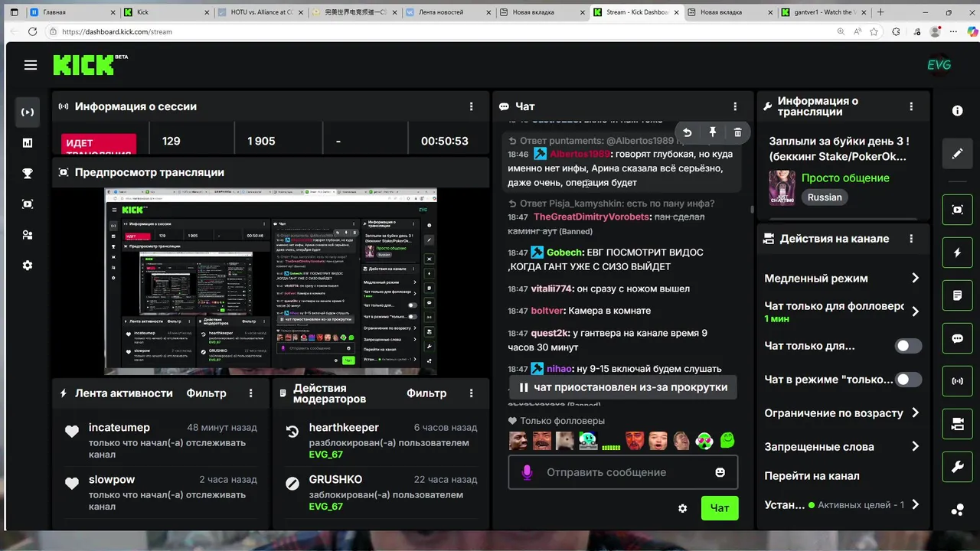
Task: Open the Информация о сессии options menu
Action: [x=471, y=107]
